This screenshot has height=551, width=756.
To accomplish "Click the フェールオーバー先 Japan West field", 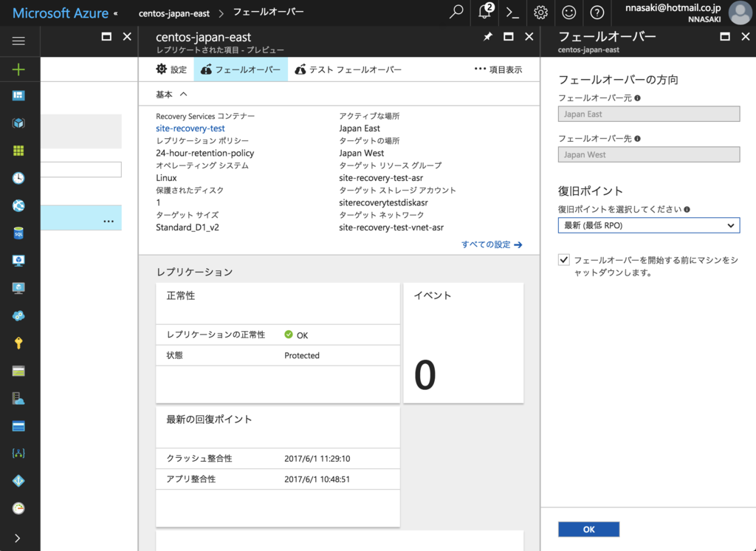I will pos(648,154).
